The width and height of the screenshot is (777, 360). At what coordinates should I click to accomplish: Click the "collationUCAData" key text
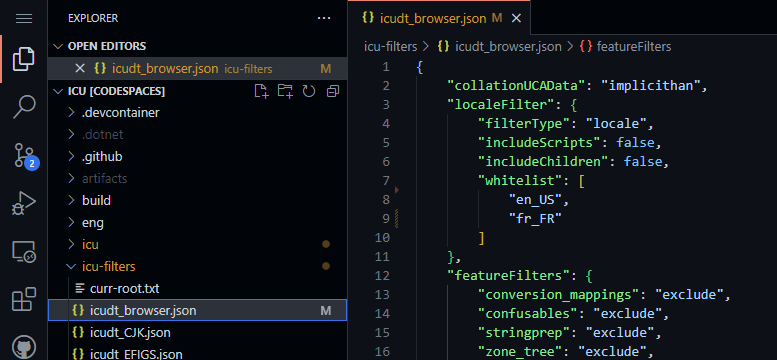517,86
